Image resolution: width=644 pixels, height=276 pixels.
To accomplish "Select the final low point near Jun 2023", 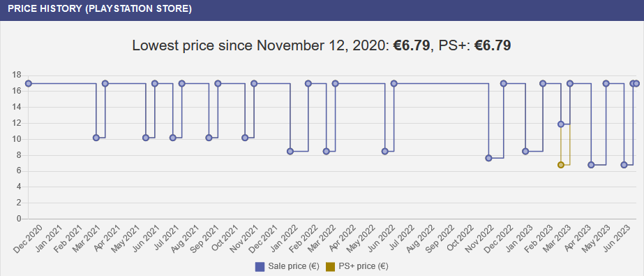I will click(624, 165).
